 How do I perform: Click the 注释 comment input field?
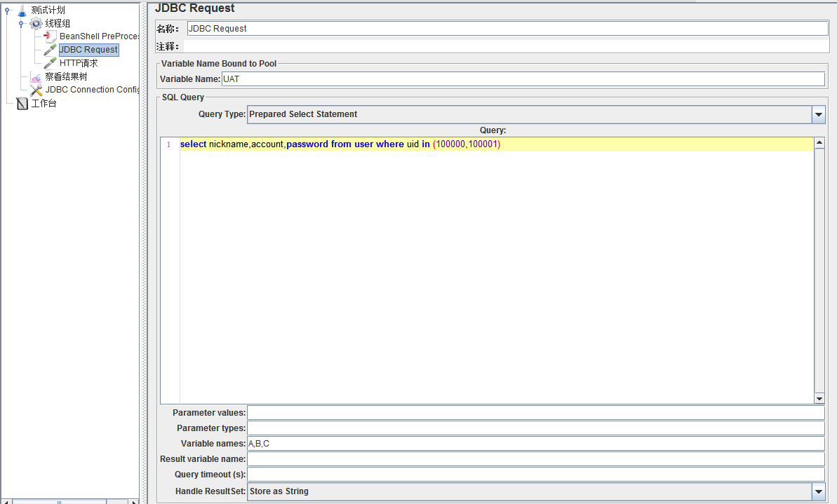click(506, 46)
